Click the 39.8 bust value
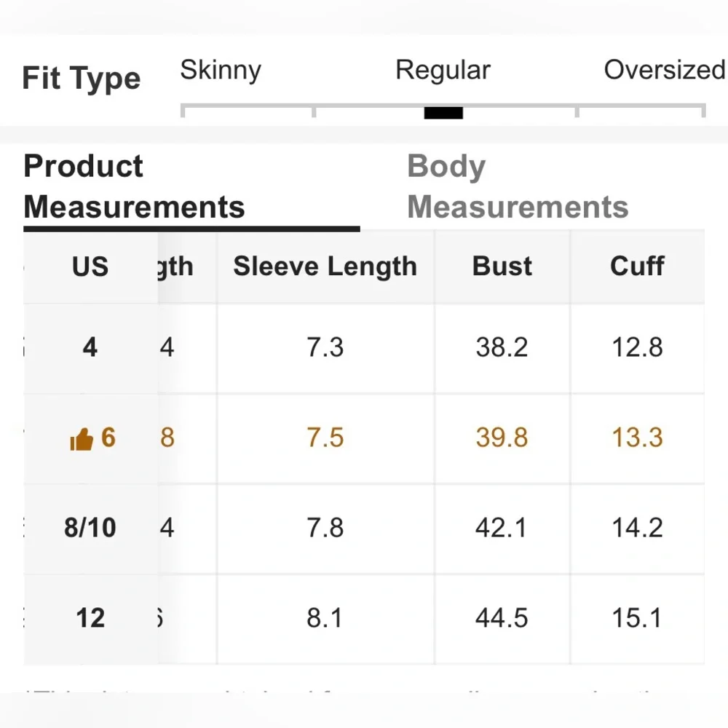 tap(502, 438)
